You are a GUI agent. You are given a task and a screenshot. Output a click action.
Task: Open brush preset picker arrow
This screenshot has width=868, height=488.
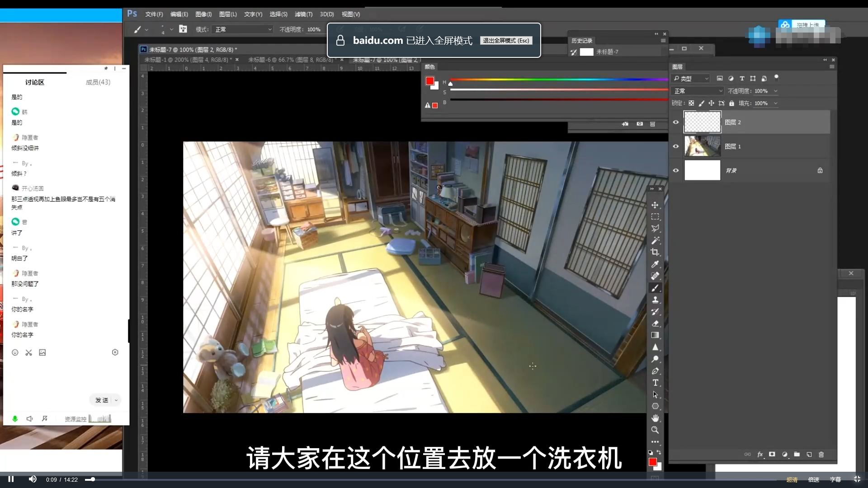point(171,29)
